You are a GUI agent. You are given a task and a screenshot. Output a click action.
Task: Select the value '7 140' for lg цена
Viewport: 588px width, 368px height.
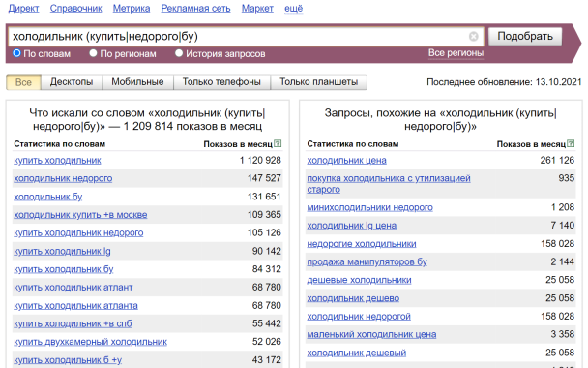(x=563, y=226)
